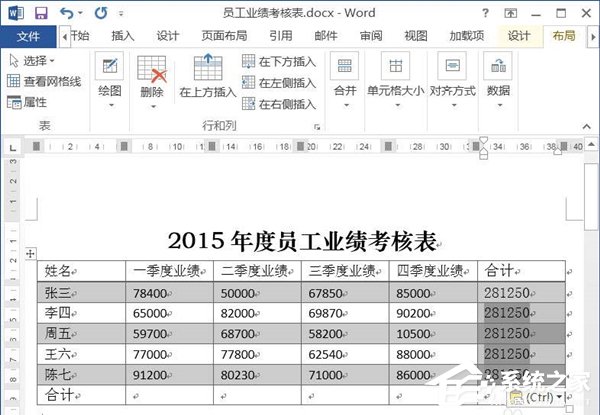Screen dimensions: 600x415
Task: Click the cell containing 69870
Action: pyautogui.click(x=345, y=313)
